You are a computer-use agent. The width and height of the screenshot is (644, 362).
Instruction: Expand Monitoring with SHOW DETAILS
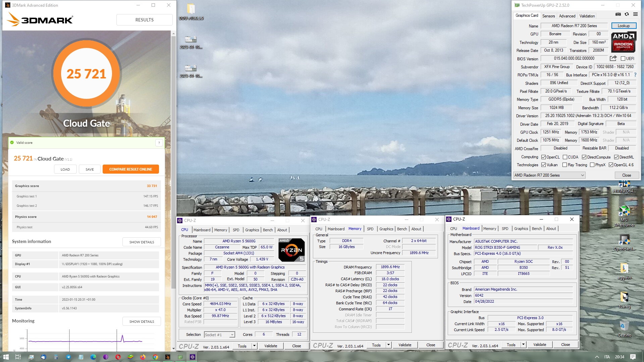pyautogui.click(x=142, y=321)
